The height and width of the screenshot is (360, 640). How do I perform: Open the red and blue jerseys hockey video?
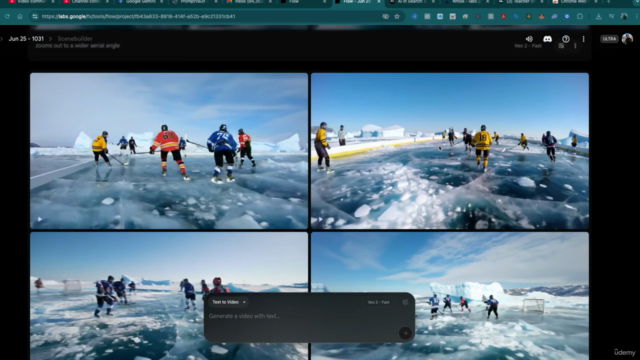pos(169,151)
